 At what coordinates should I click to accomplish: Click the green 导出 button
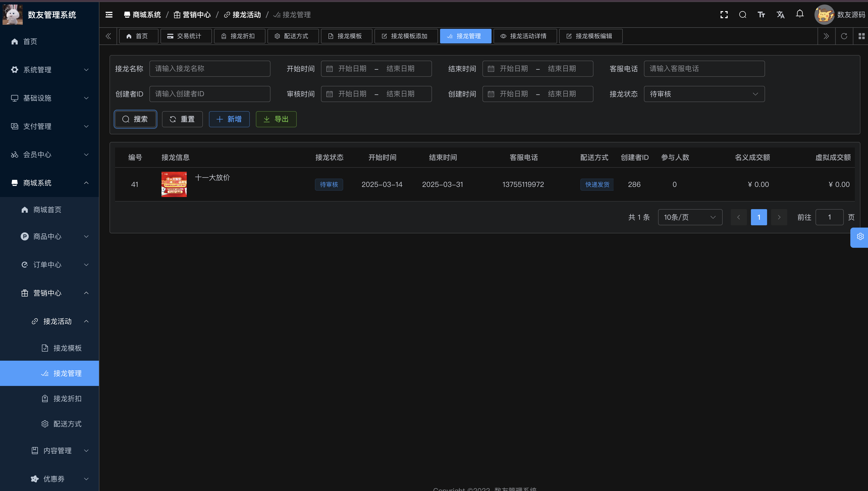pos(276,119)
